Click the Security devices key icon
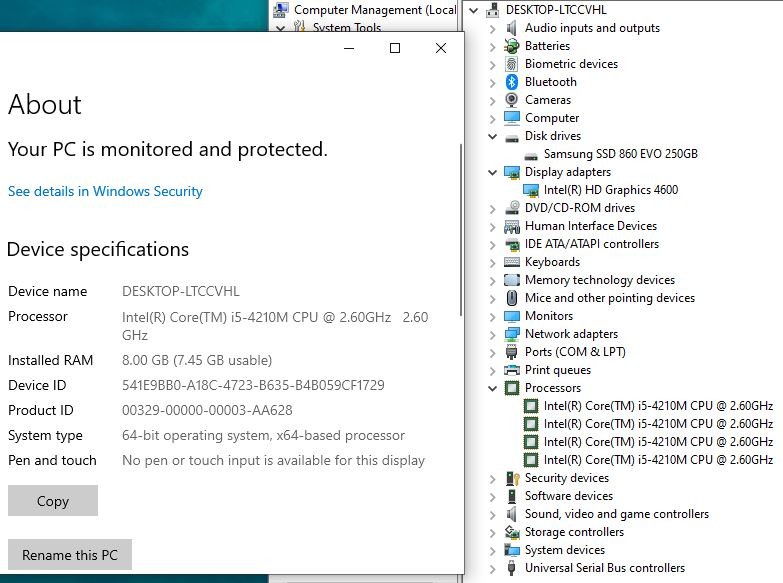Image resolution: width=783 pixels, height=583 pixels. 512,478
